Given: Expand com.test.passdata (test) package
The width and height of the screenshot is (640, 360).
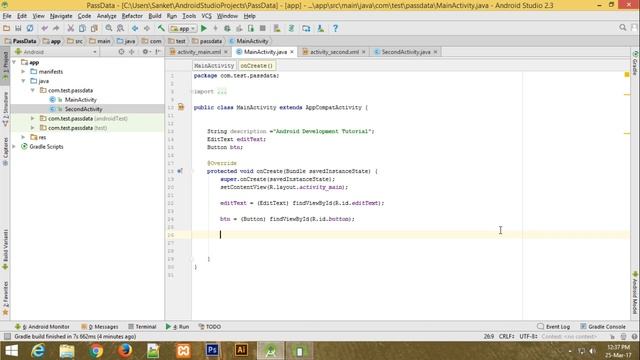Looking at the screenshot, I should click(x=33, y=128).
